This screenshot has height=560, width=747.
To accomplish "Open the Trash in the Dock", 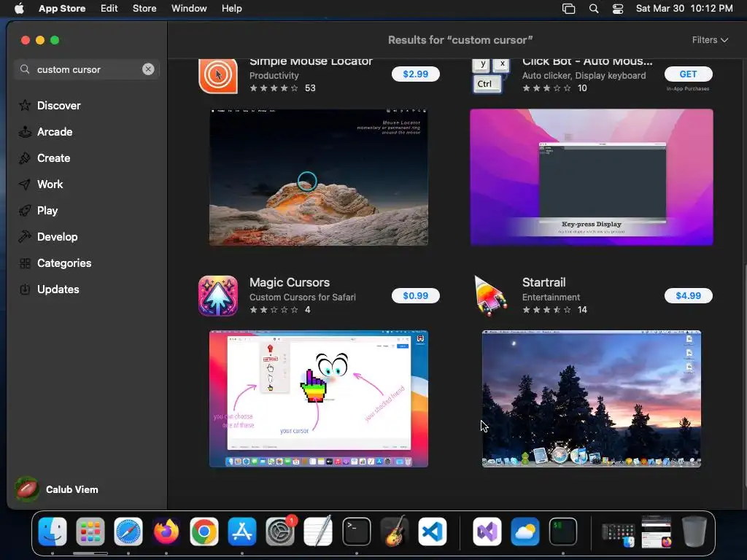I will click(694, 532).
